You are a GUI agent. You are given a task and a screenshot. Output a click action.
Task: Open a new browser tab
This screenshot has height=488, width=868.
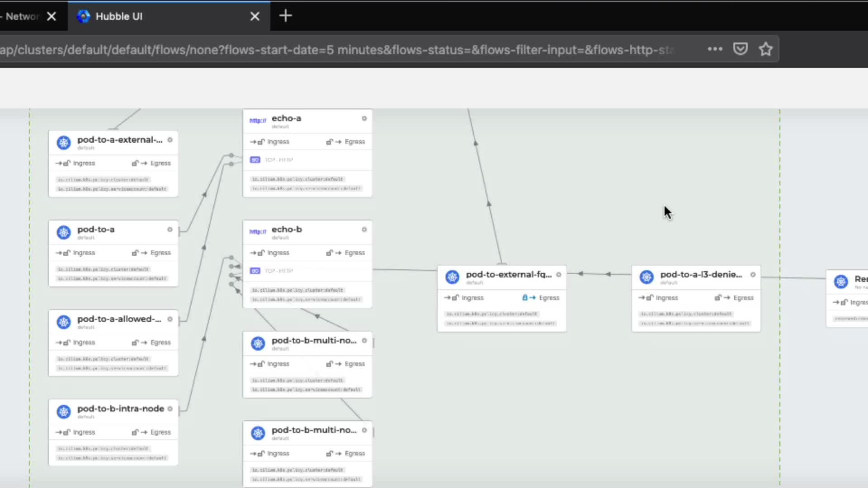point(285,16)
